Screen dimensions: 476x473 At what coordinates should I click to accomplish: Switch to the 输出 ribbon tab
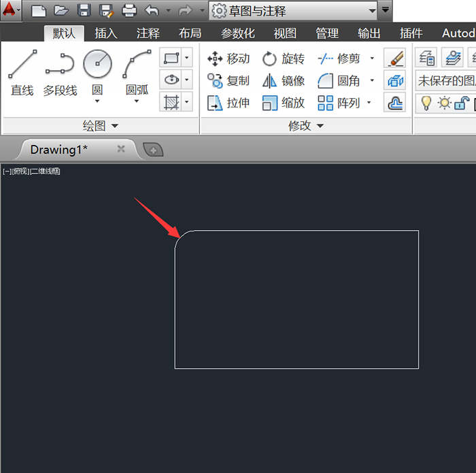(x=369, y=33)
